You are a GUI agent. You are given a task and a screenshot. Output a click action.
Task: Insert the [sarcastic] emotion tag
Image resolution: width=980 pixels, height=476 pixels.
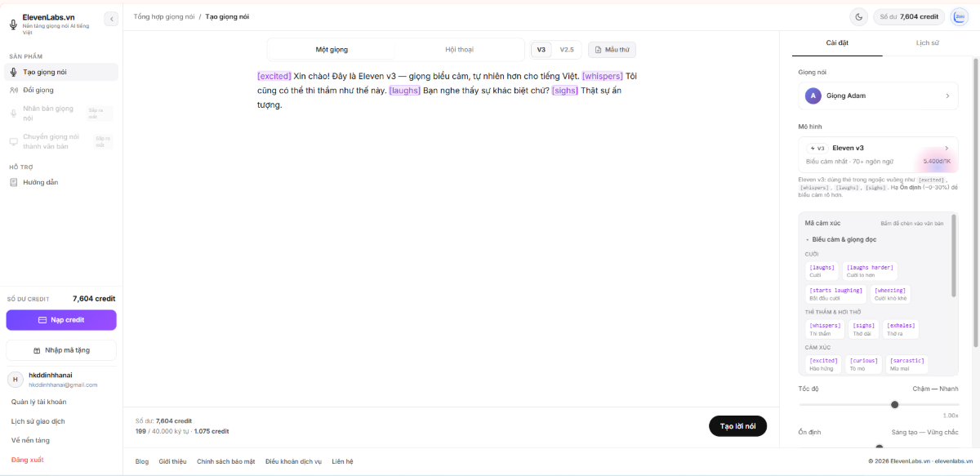[x=907, y=364]
